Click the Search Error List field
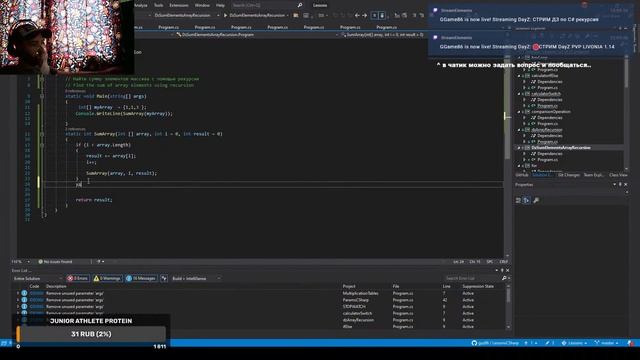 473,278
